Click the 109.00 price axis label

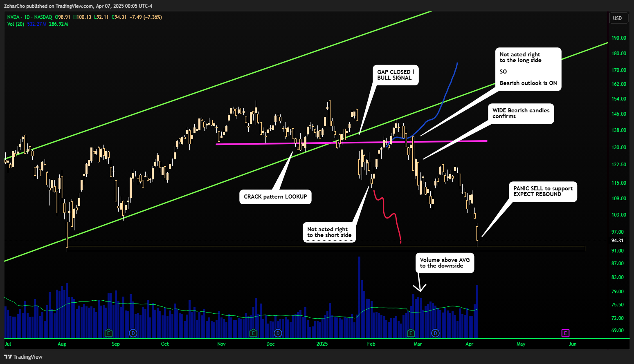point(619,199)
